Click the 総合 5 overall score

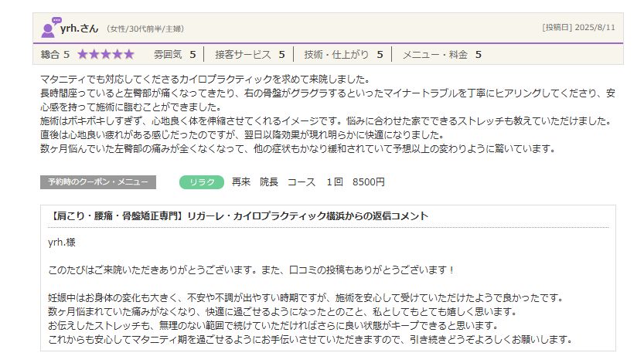(55, 54)
